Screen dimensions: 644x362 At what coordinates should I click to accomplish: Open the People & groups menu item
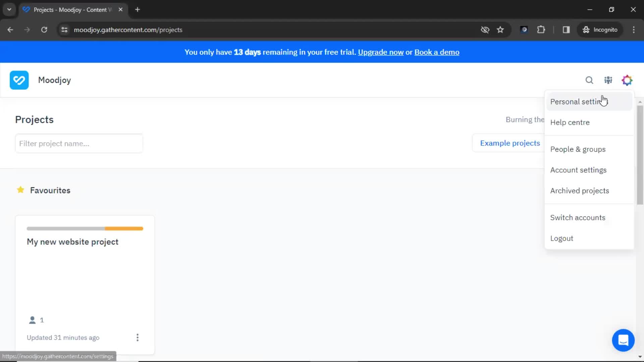click(578, 149)
